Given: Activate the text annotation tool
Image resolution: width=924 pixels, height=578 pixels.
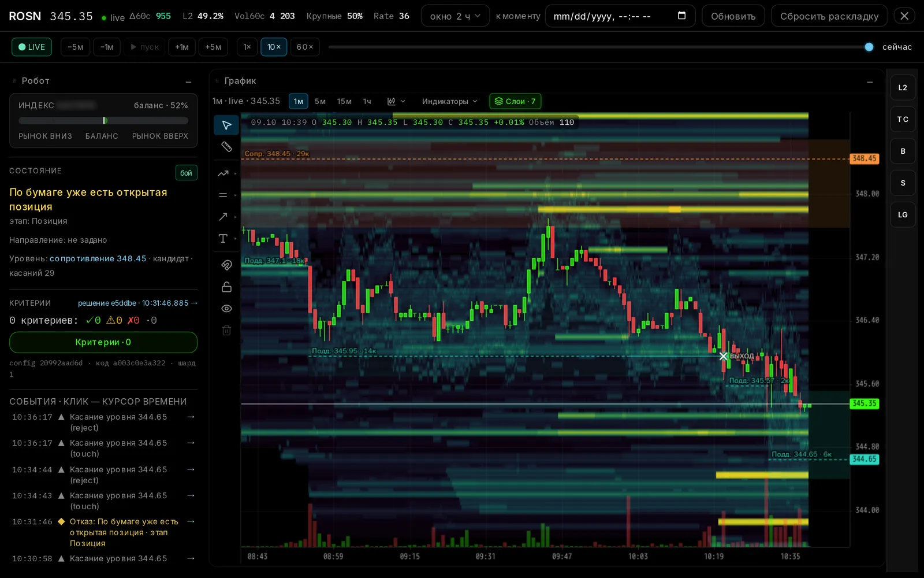Looking at the screenshot, I should pos(223,239).
